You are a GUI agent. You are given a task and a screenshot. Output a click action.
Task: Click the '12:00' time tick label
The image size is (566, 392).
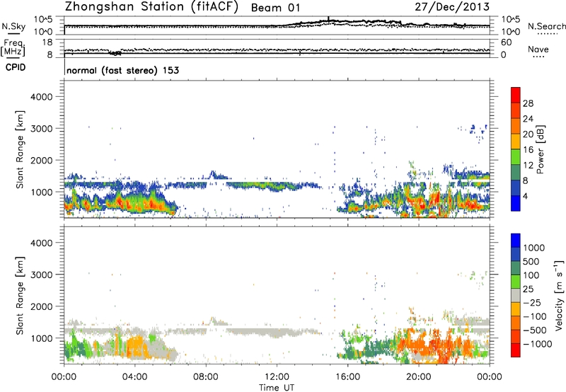(277, 377)
